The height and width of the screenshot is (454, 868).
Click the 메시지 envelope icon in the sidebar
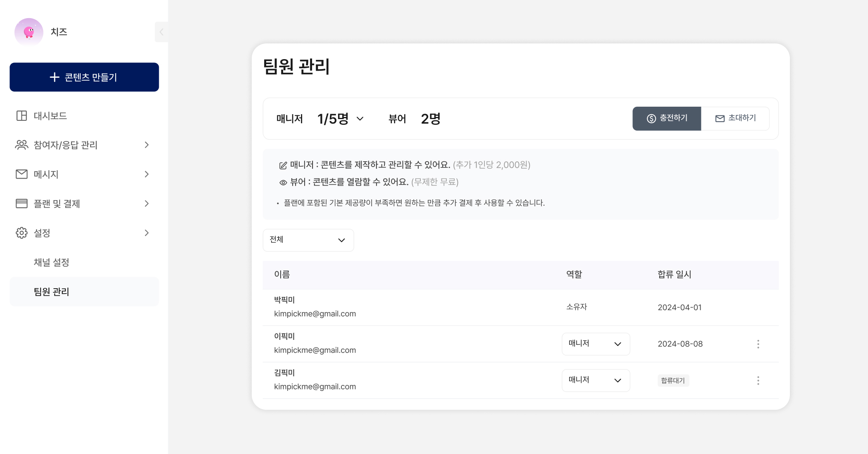point(21,174)
